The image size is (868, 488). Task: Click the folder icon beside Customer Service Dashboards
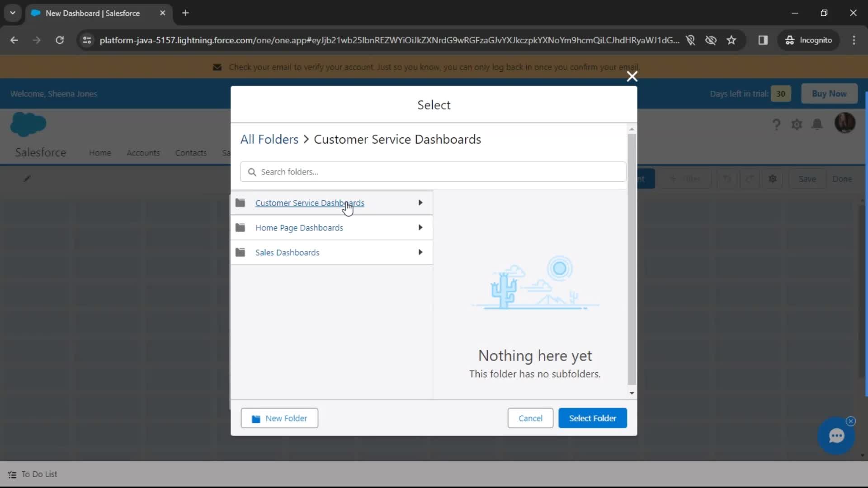[x=241, y=203]
